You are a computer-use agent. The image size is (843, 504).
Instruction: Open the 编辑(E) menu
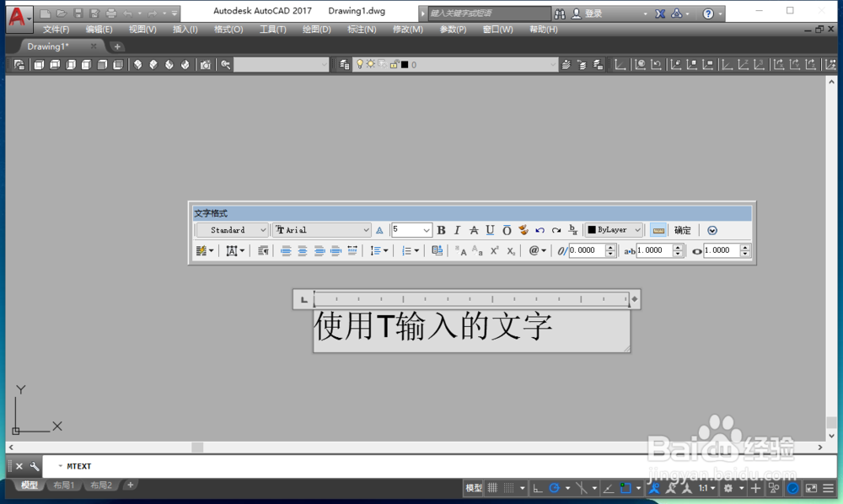click(99, 29)
